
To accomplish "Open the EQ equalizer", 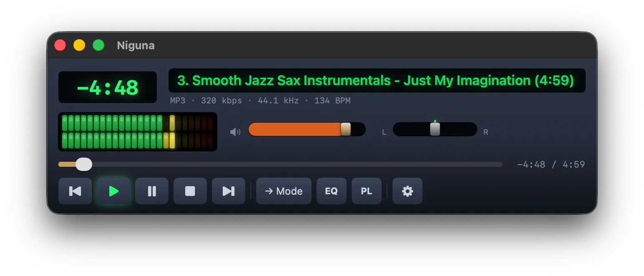I will 332,191.
